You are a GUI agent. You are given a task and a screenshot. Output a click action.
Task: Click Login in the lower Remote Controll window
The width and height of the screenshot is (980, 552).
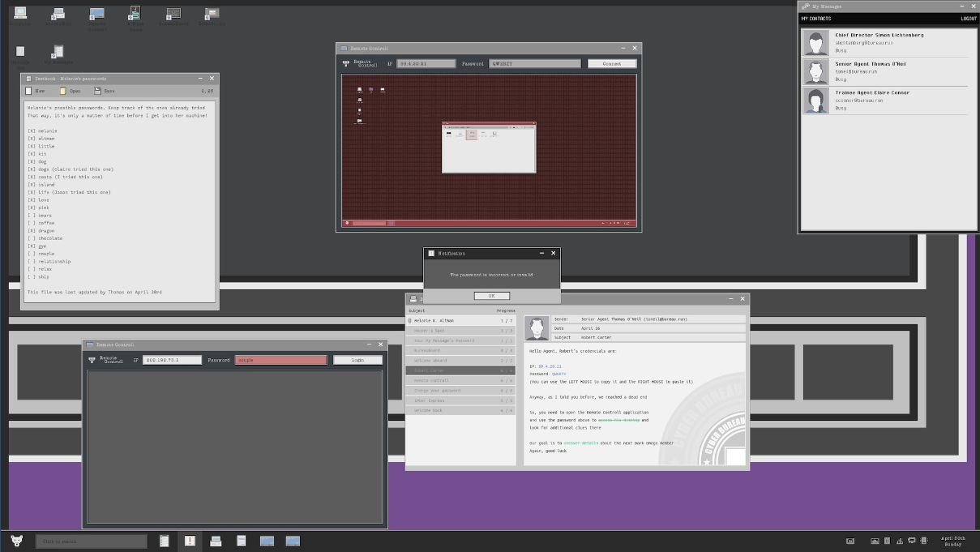coord(357,360)
